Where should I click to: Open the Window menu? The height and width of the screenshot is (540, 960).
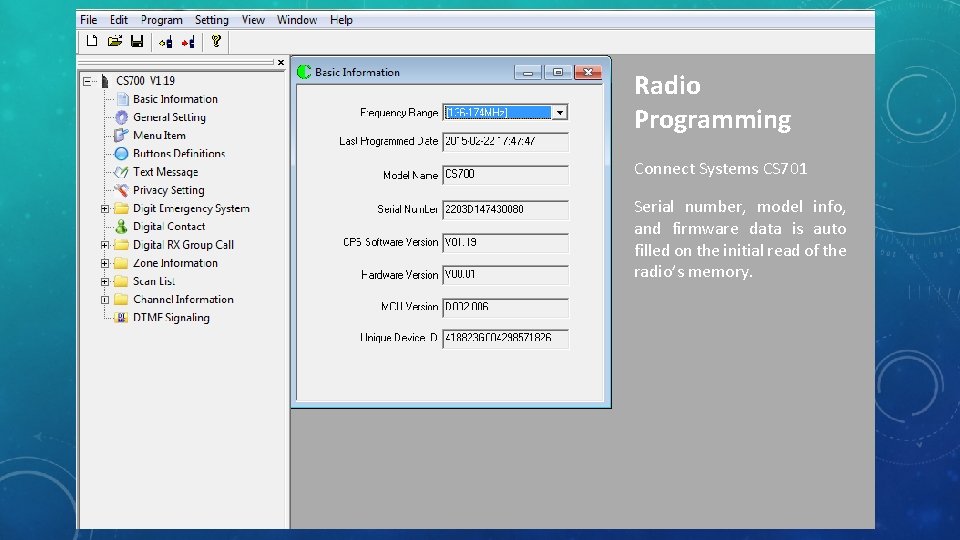coord(297,20)
